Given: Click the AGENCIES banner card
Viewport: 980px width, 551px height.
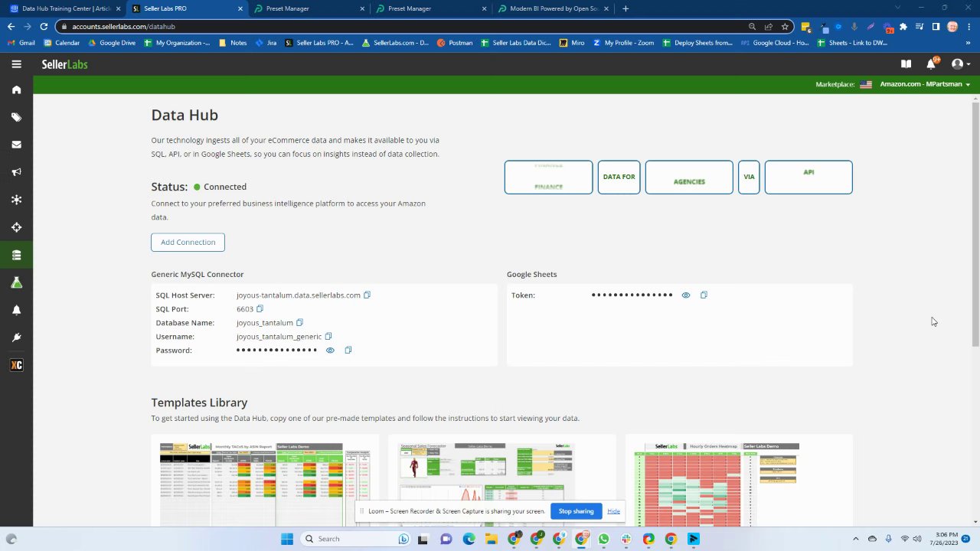Looking at the screenshot, I should 689,177.
